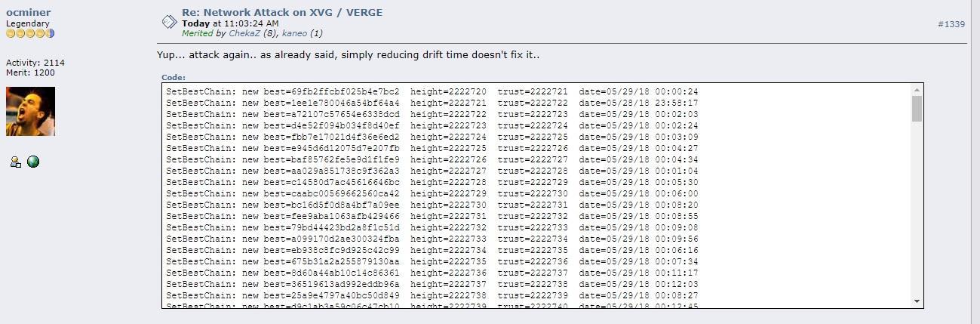Click the code line with height=2222730
The image size is (980, 324).
tap(432, 205)
